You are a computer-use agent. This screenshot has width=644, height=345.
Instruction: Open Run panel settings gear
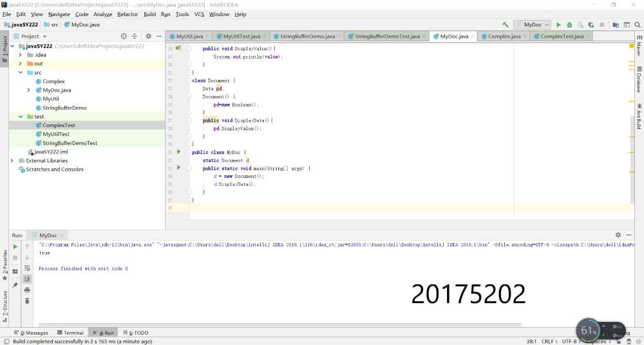618,235
